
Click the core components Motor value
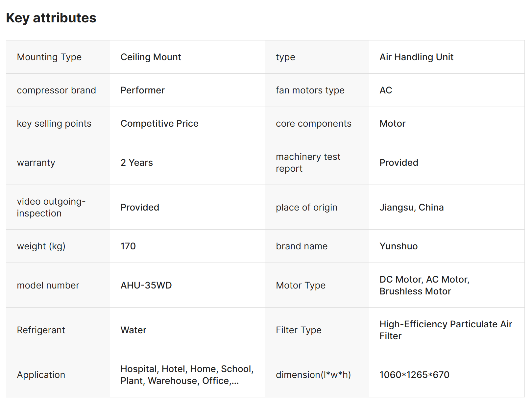392,123
